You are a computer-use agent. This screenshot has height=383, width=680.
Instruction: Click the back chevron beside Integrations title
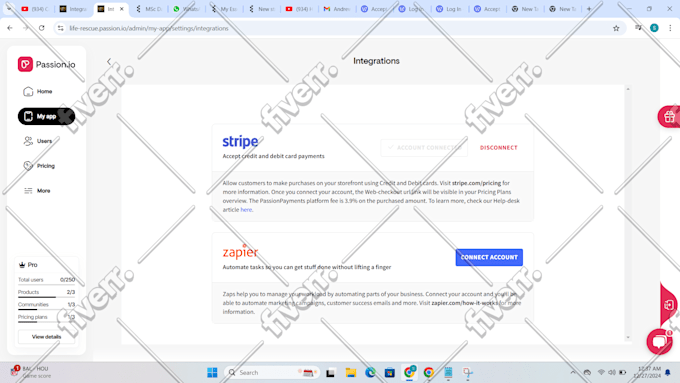(109, 61)
